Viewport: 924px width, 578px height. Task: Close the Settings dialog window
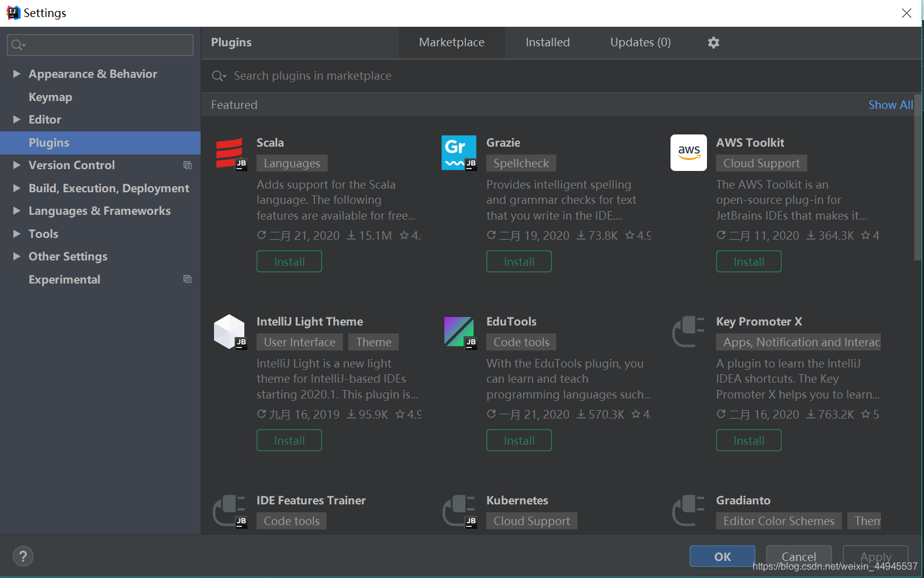(x=906, y=13)
